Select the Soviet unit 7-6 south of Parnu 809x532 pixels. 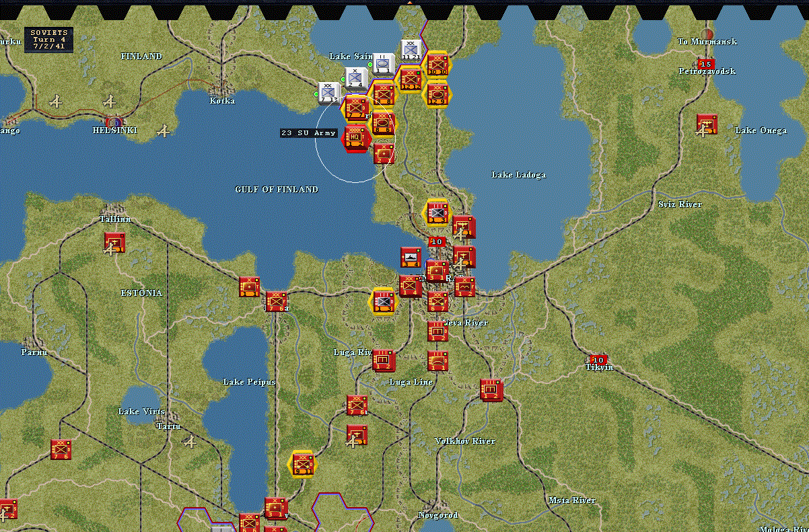click(x=61, y=449)
